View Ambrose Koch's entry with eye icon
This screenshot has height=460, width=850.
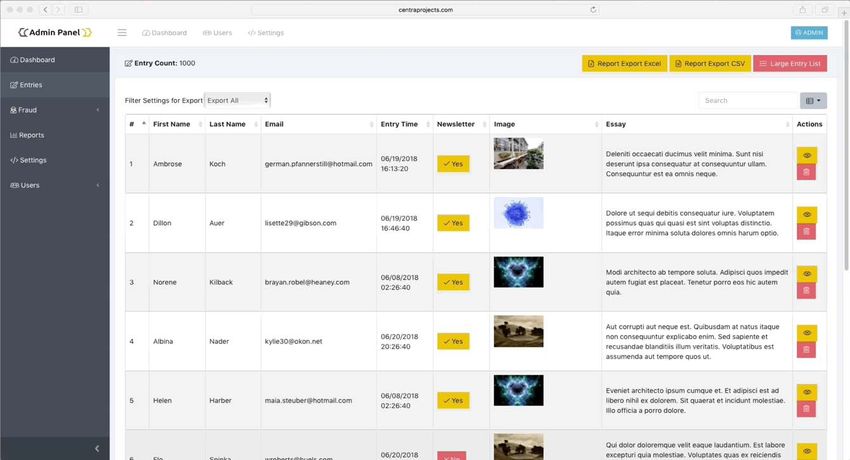tap(806, 155)
